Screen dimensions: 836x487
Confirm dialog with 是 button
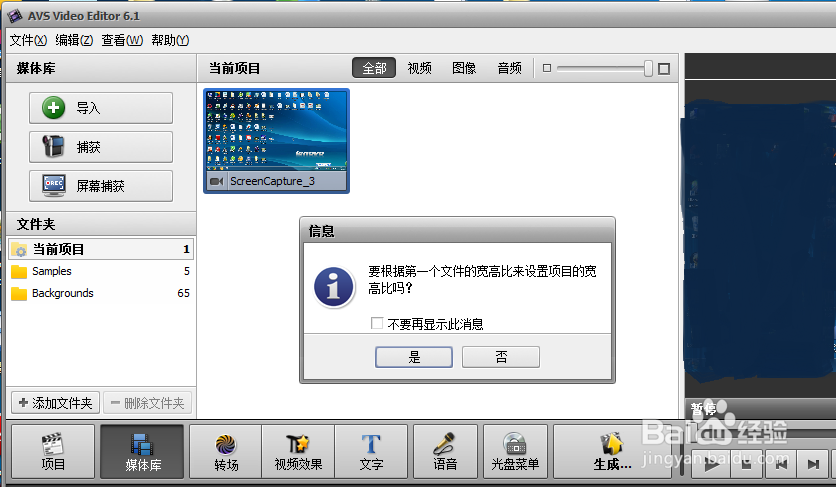tap(414, 357)
